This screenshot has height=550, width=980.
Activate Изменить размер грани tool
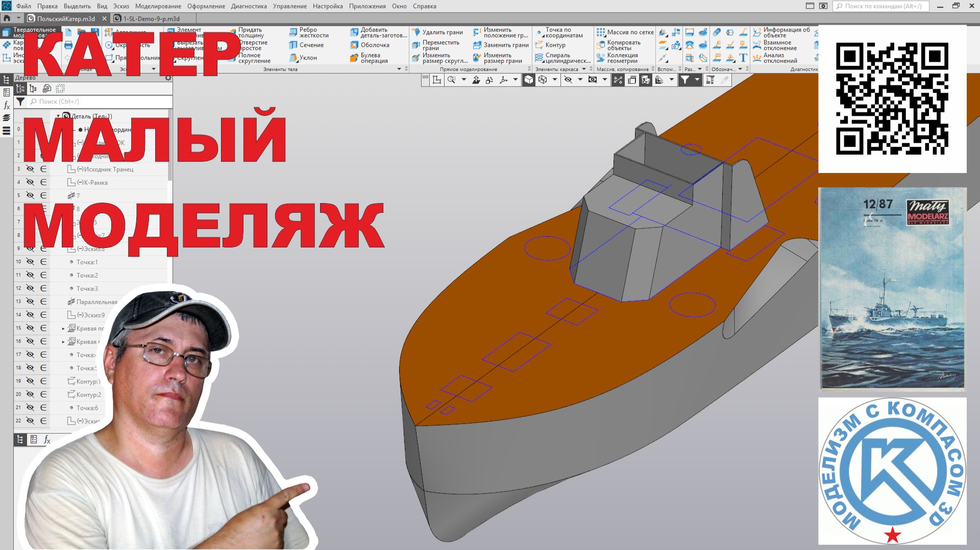click(x=497, y=58)
